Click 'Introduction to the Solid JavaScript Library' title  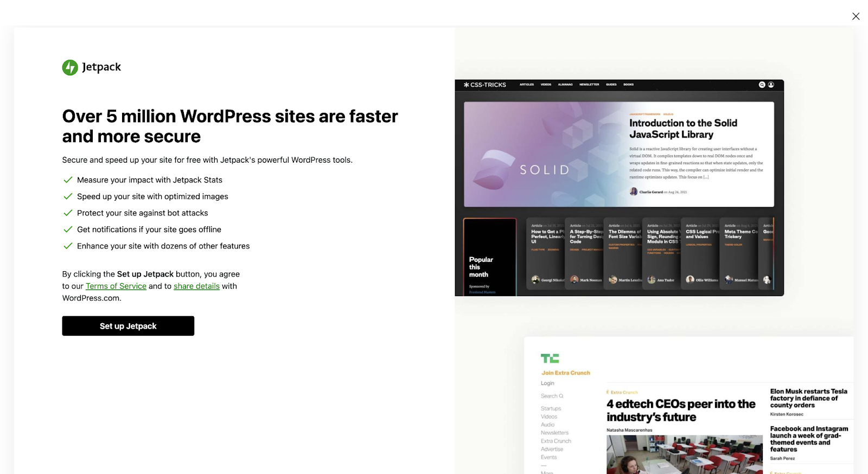tap(683, 129)
